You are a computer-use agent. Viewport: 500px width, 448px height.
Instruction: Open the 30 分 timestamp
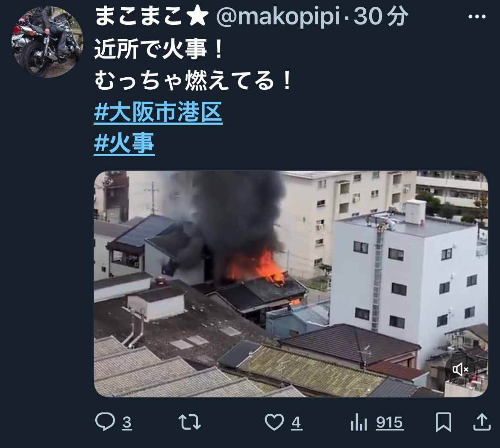point(381,16)
